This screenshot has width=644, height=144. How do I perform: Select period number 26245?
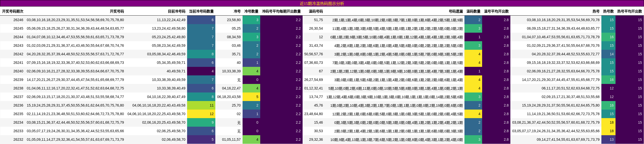(18, 28)
